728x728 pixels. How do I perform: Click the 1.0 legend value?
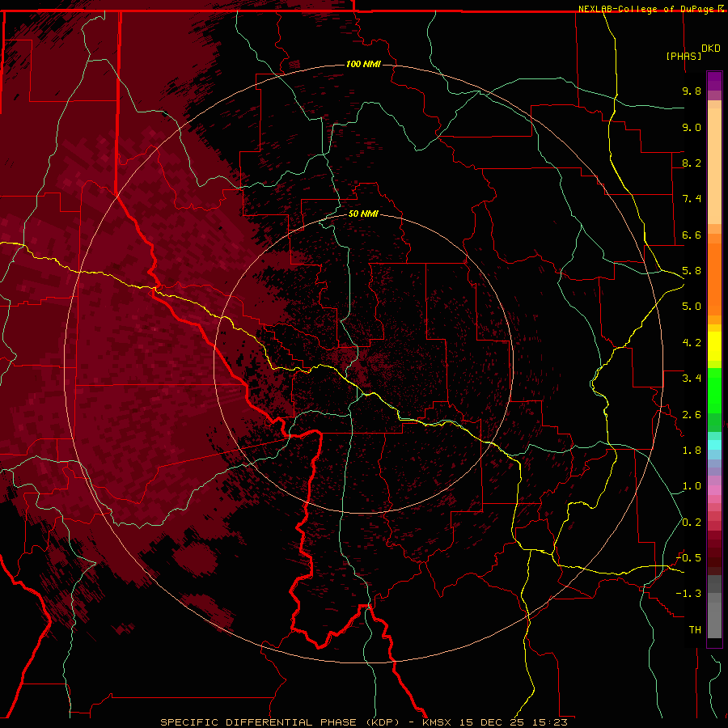692,486
